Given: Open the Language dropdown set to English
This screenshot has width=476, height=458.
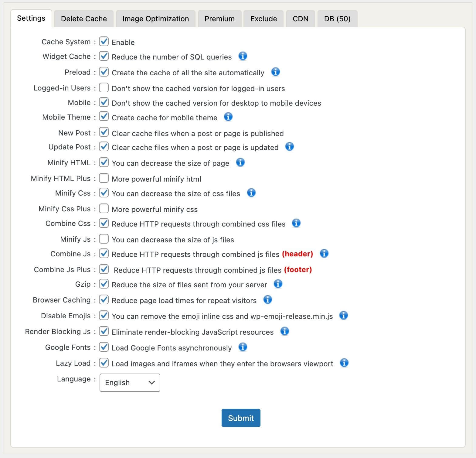Looking at the screenshot, I should point(130,383).
